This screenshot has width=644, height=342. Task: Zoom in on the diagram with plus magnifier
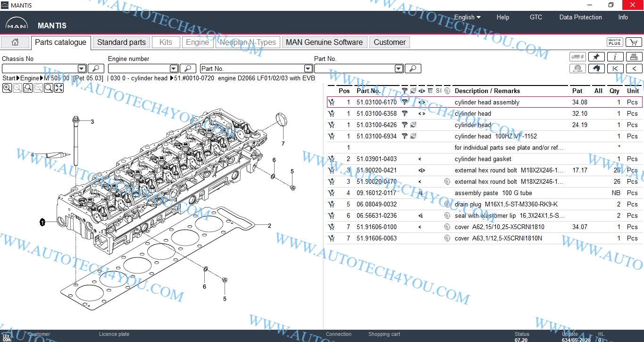(7, 88)
